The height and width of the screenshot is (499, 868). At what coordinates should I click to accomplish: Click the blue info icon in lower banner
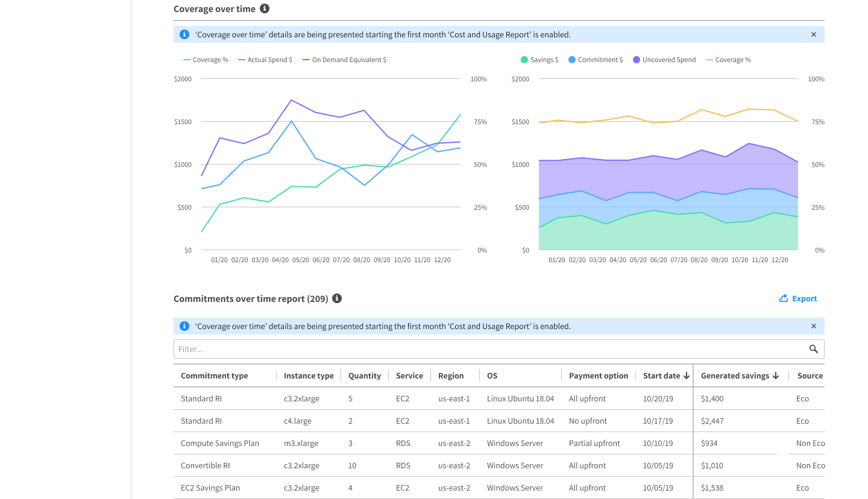click(x=184, y=326)
